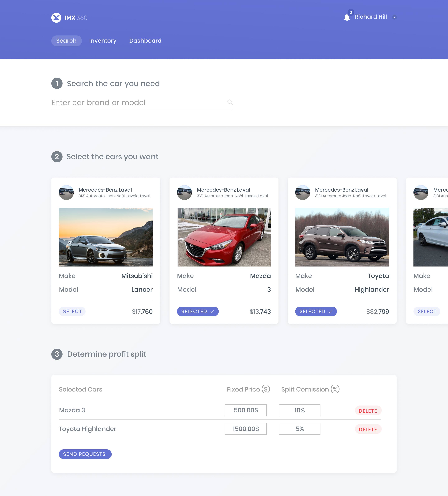This screenshot has height=496, width=448.
Task: Select the Mitsubishi Lancer car
Action: click(x=72, y=311)
